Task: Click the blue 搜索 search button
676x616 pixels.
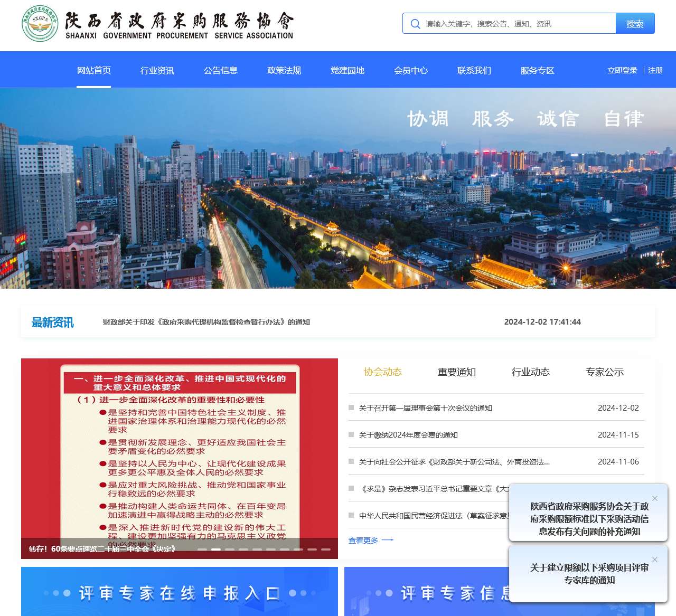Action: (635, 24)
